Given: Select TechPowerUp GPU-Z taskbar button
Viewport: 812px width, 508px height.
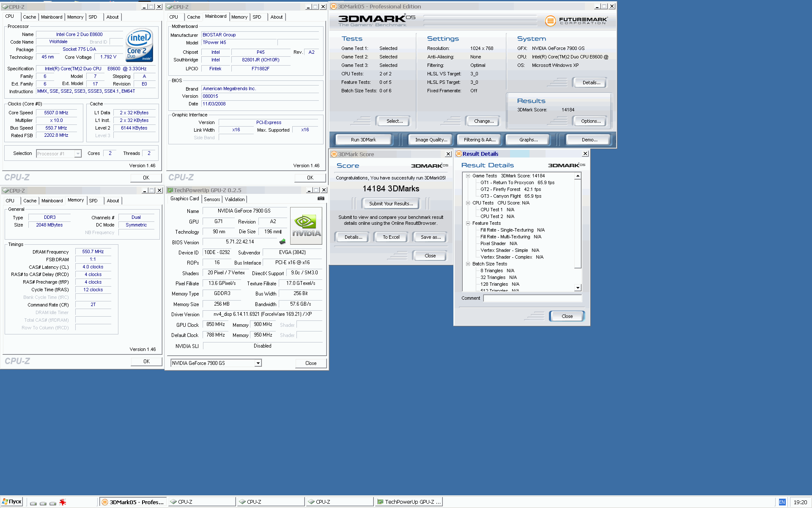Looking at the screenshot, I should (x=409, y=502).
